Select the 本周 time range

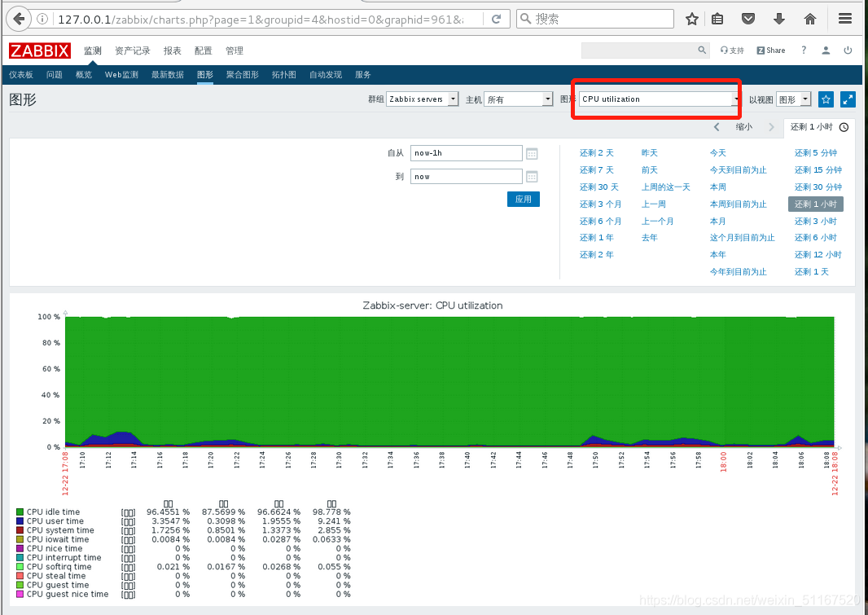point(718,187)
